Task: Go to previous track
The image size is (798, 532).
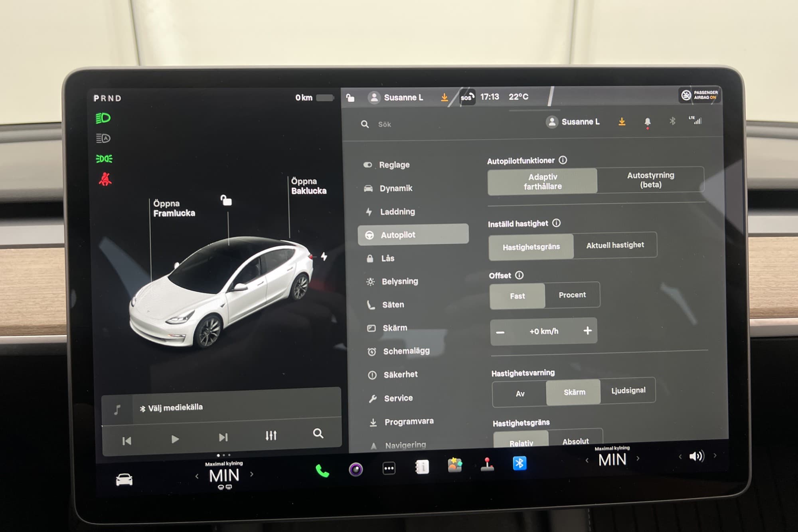Action: pos(126,441)
